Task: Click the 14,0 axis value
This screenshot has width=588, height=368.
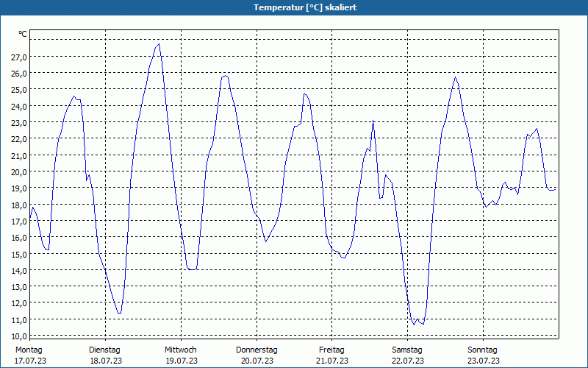Action: [x=19, y=271]
